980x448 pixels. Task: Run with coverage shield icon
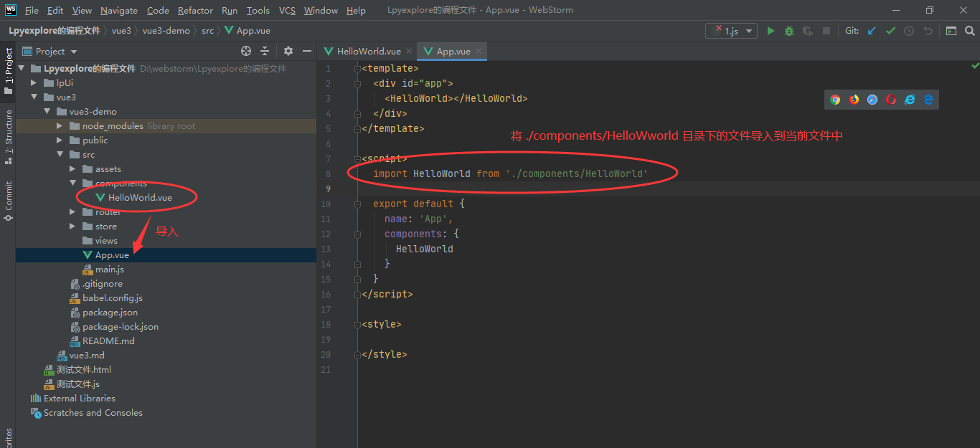tap(808, 31)
